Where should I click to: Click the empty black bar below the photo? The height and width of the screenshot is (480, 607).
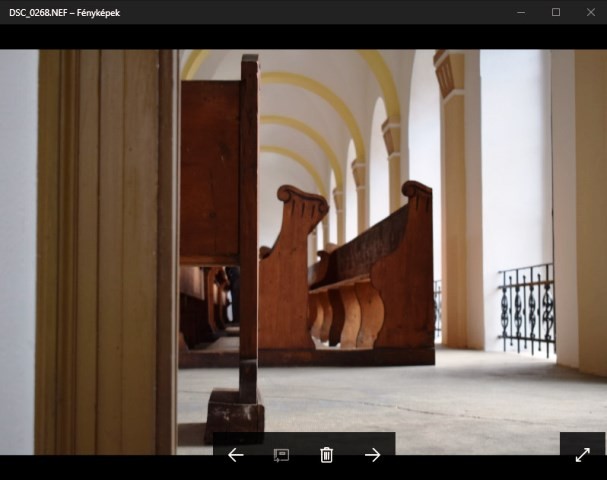pos(100,467)
